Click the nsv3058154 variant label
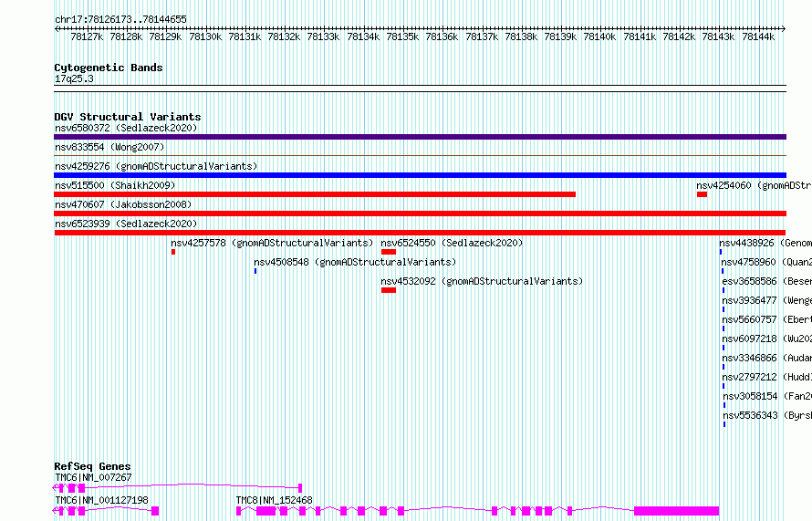812x521 pixels. 767,396
